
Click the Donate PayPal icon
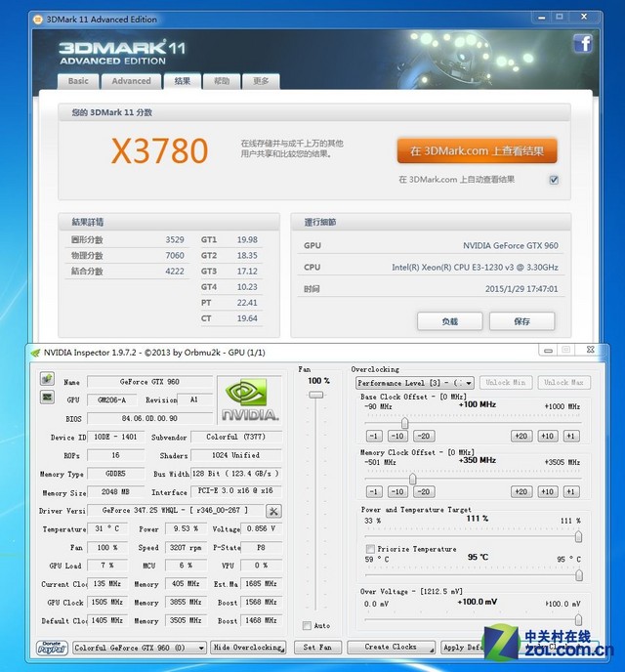[x=52, y=648]
